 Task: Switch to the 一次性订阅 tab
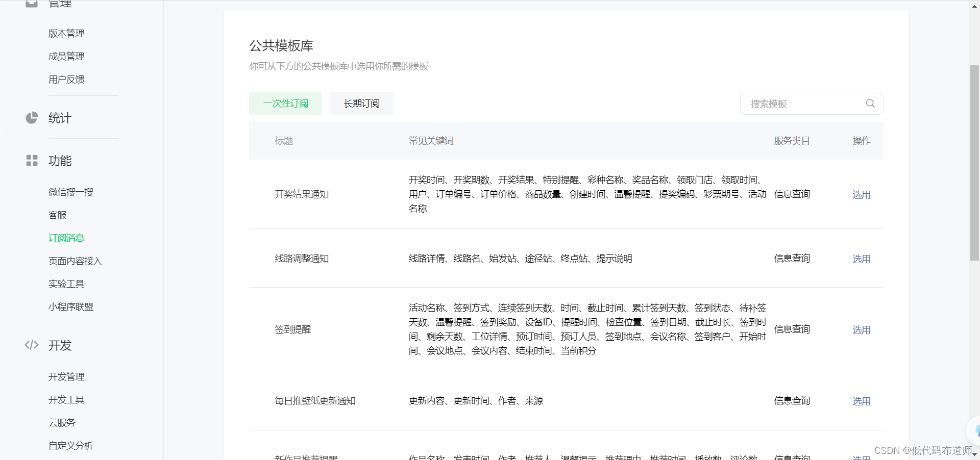[x=285, y=104]
